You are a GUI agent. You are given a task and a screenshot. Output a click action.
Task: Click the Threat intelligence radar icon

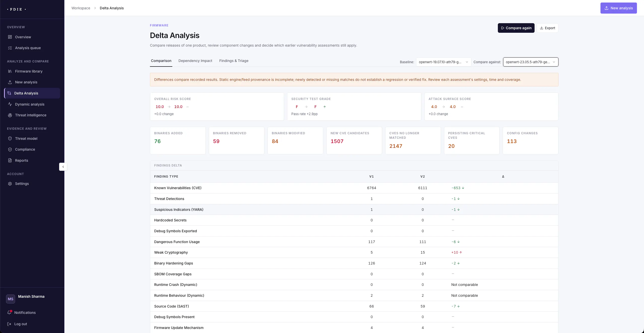10,115
